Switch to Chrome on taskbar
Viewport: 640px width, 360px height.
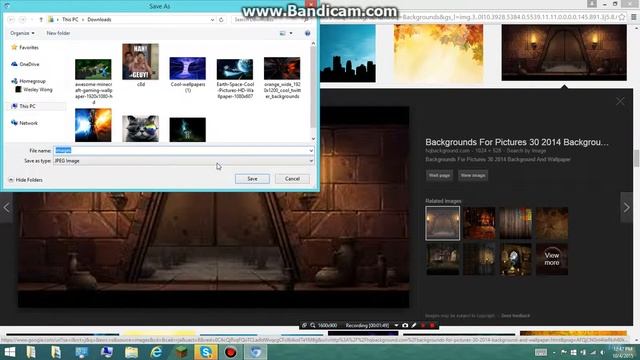[256, 352]
